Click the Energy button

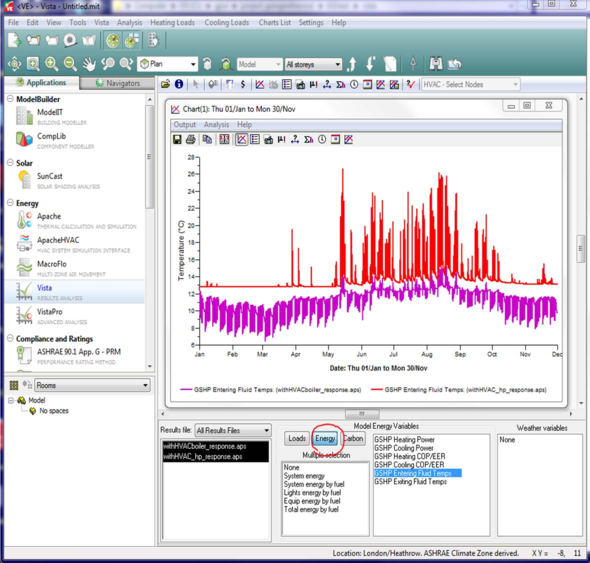point(325,438)
